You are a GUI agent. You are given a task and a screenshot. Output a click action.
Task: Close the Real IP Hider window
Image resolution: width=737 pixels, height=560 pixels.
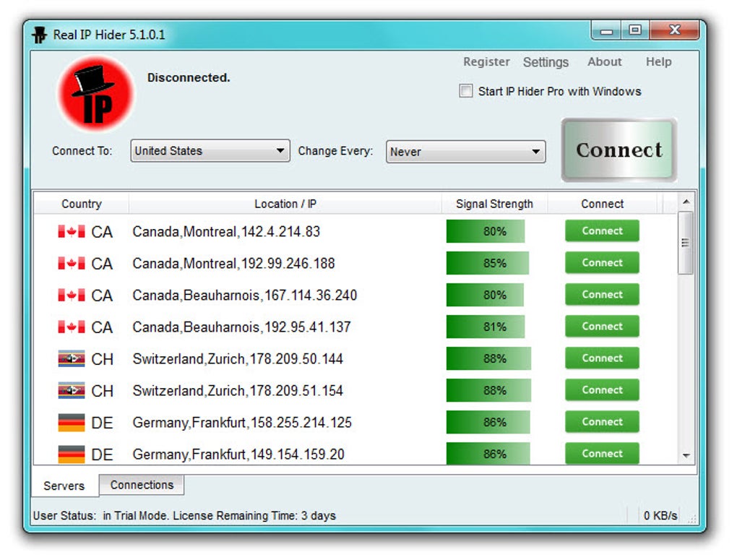674,30
